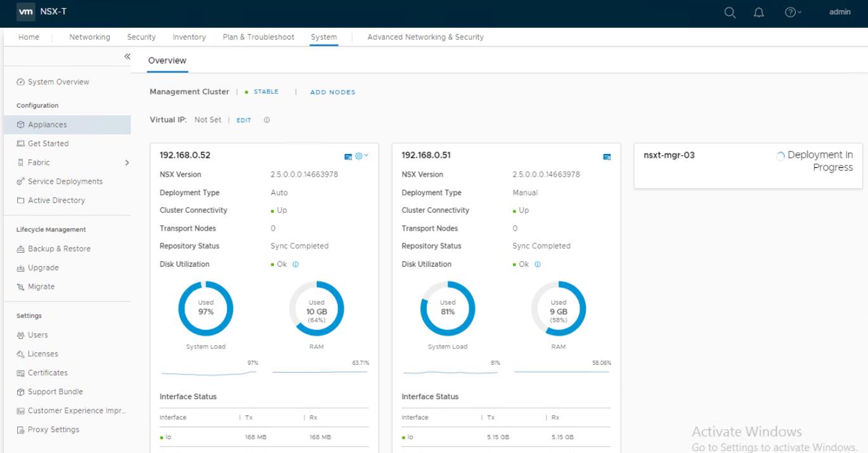
Task: Click the NSX Version value on the 192.168.0.52 card
Action: pyautogui.click(x=304, y=174)
